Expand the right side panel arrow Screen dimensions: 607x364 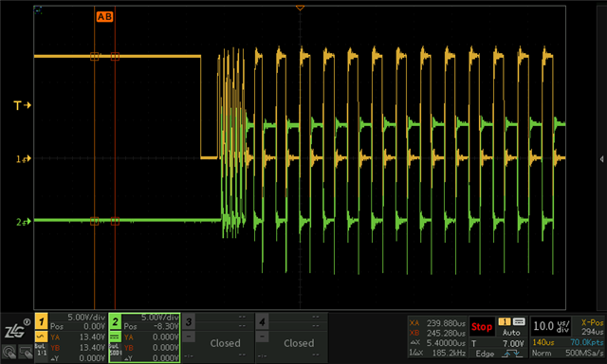coord(601,159)
